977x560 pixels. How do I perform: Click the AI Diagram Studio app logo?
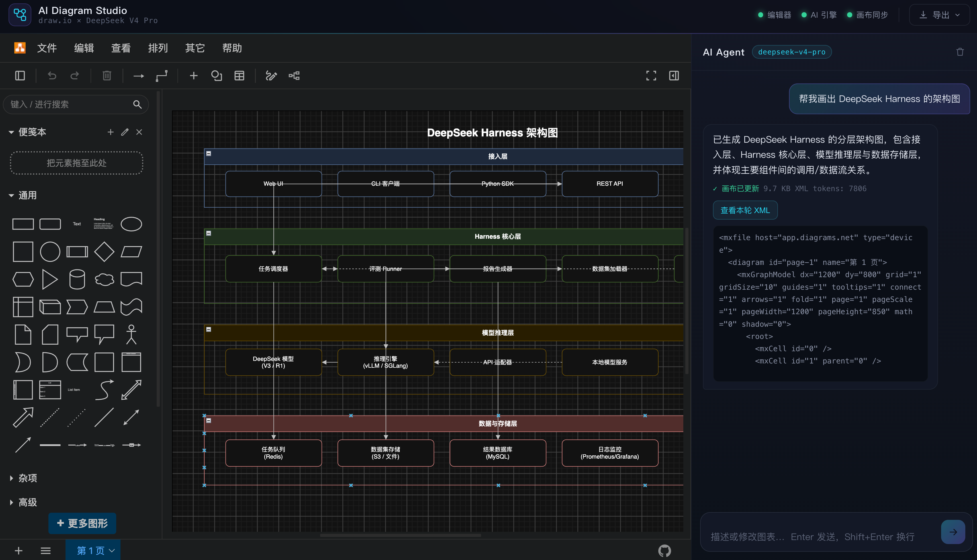click(20, 15)
